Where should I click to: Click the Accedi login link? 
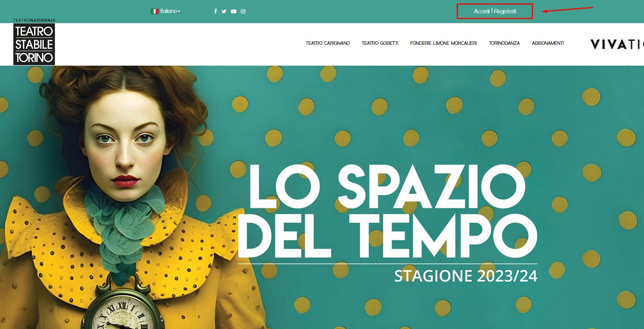(x=482, y=11)
